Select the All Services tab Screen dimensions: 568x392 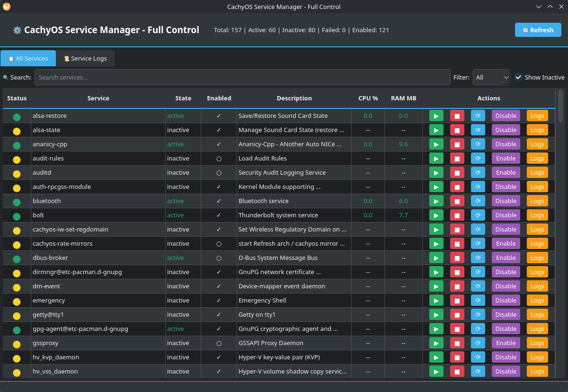[28, 58]
